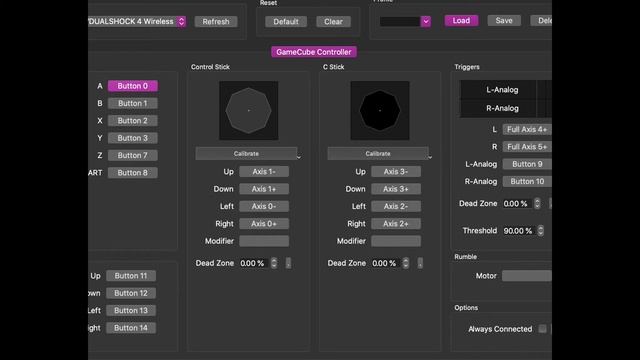Click the profile name input field
The width and height of the screenshot is (640, 360).
400,21
